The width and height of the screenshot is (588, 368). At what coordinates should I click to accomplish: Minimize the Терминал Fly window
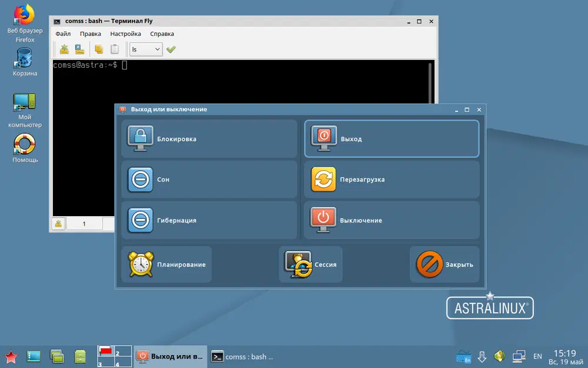[x=409, y=22]
